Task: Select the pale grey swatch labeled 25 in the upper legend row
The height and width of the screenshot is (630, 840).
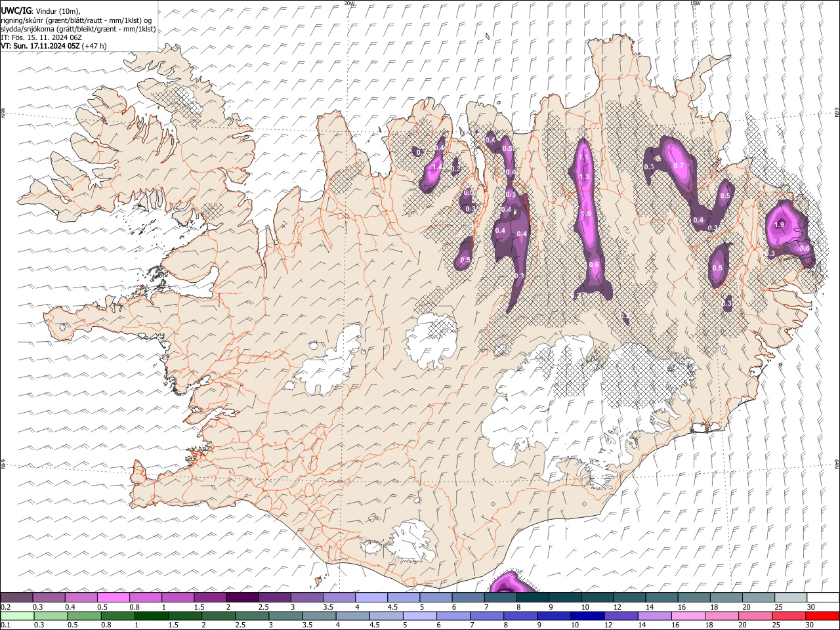Action: click(x=791, y=598)
